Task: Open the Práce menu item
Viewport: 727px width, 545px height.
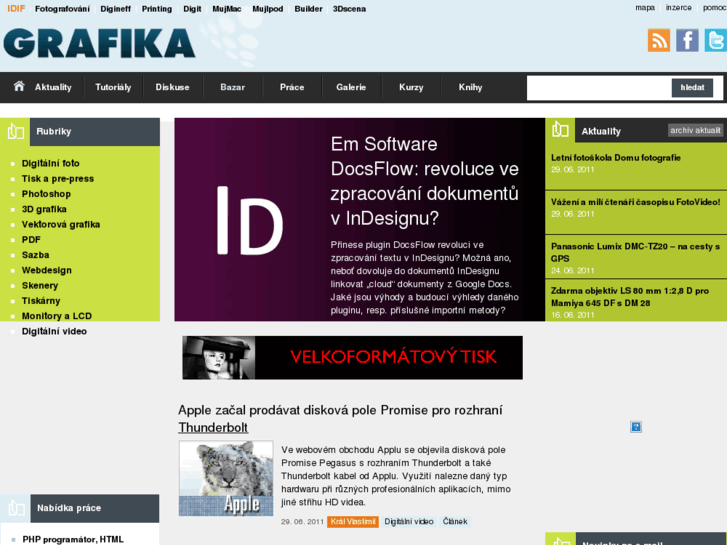Action: (292, 87)
